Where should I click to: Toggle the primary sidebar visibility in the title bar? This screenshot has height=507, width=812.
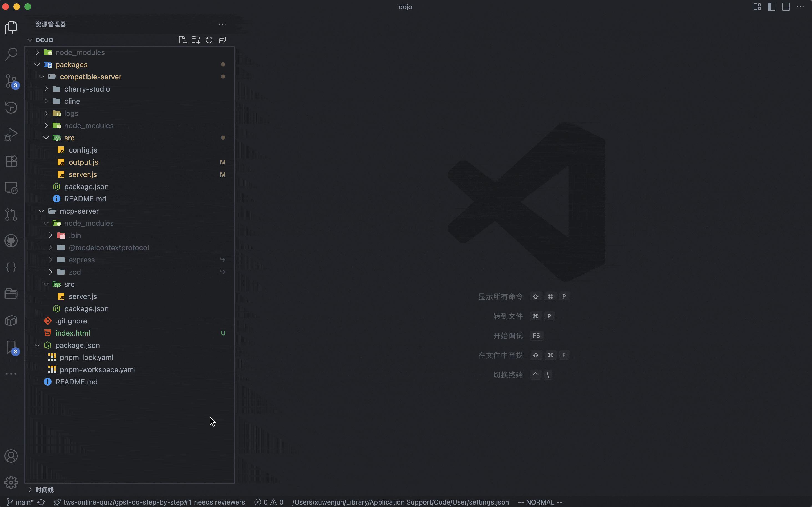(x=771, y=7)
